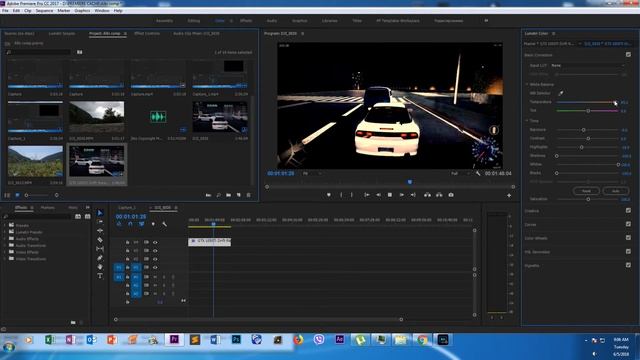
Task: Toggle the Vignette section checkbox
Action: 628,265
